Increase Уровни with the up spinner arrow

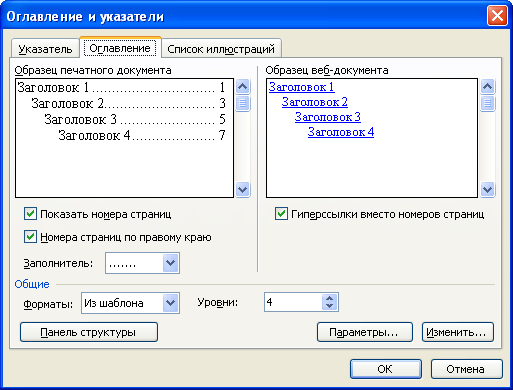pos(330,298)
